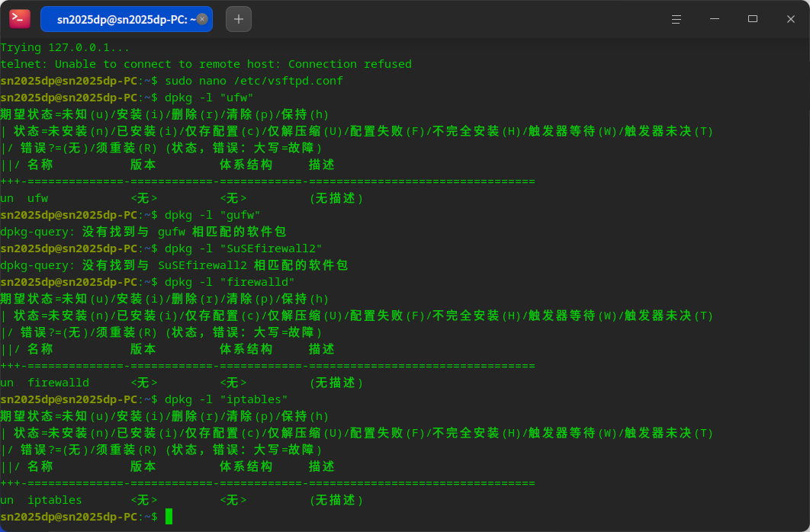Click the 'dpkg -l "ufw"' command line

click(x=209, y=98)
